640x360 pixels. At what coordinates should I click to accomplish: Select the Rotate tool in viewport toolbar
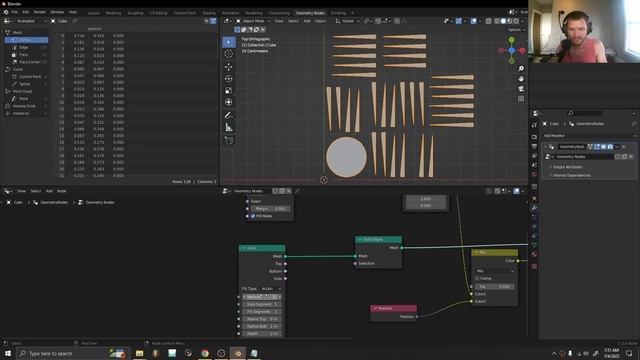point(229,78)
